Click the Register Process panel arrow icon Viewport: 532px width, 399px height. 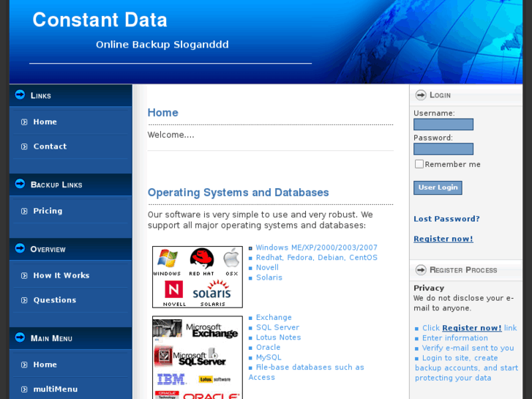pyautogui.click(x=421, y=269)
